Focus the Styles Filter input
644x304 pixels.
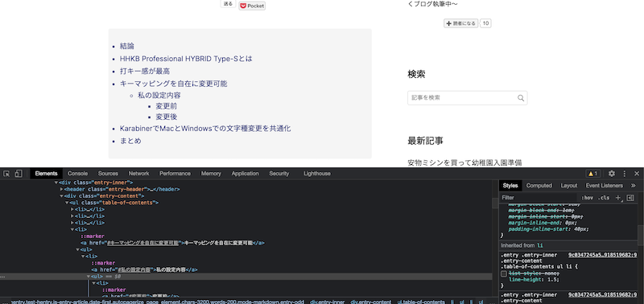pyautogui.click(x=539, y=198)
